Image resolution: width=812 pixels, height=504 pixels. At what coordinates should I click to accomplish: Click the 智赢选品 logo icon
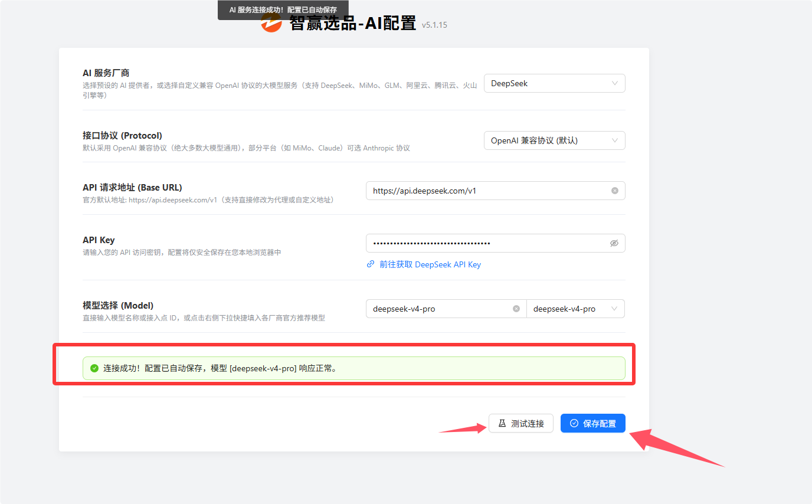[271, 24]
